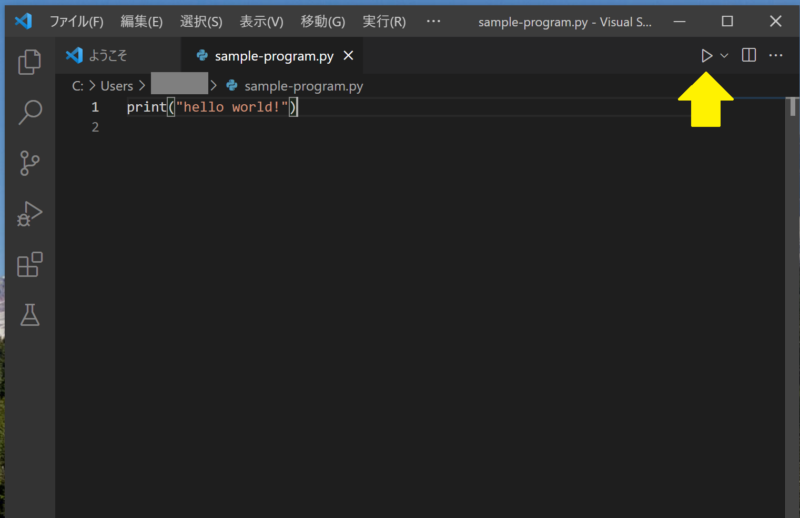Run the Python file with play button
The height and width of the screenshot is (518, 800).
(706, 56)
